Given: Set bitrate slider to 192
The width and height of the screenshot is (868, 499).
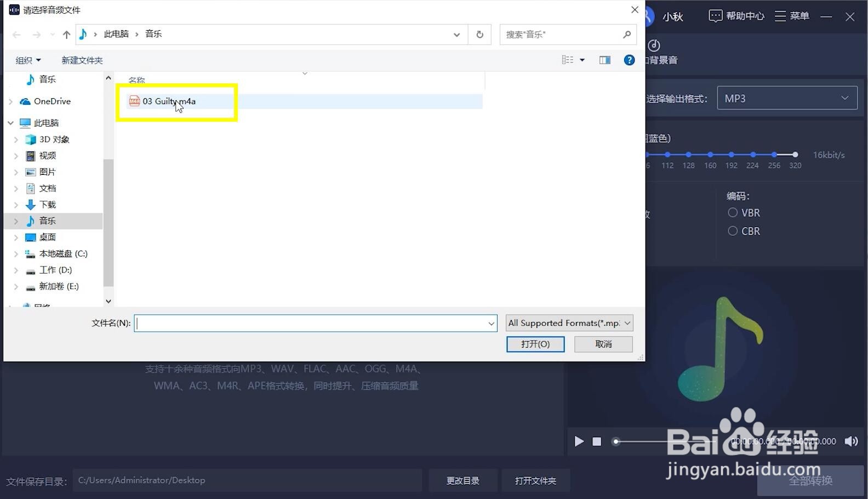Looking at the screenshot, I should click(x=732, y=155).
